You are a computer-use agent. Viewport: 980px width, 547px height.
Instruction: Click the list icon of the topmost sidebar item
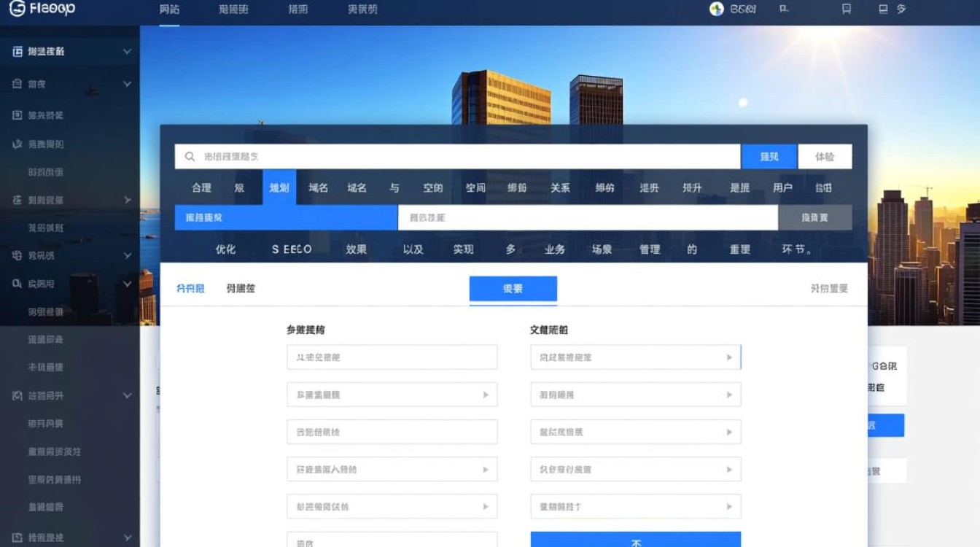tap(17, 52)
